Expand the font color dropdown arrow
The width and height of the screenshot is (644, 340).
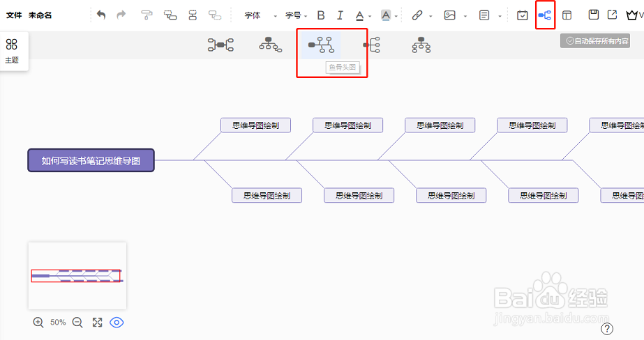coord(370,17)
